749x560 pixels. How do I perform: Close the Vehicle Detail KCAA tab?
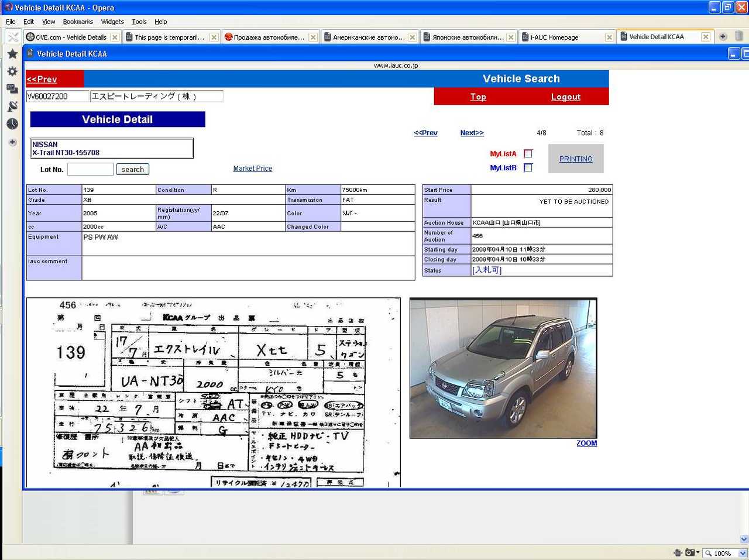click(706, 36)
